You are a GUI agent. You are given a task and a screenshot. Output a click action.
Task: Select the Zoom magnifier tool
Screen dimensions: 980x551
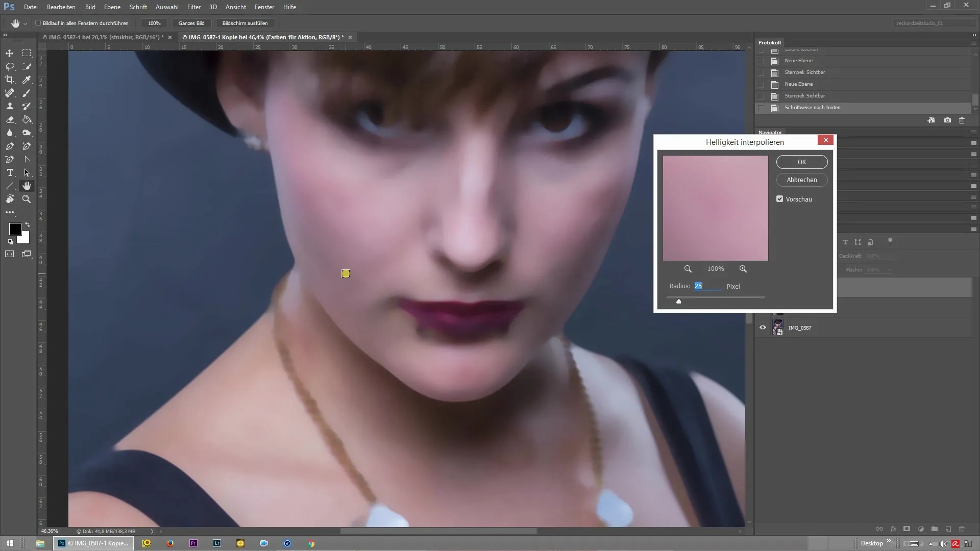coord(27,199)
